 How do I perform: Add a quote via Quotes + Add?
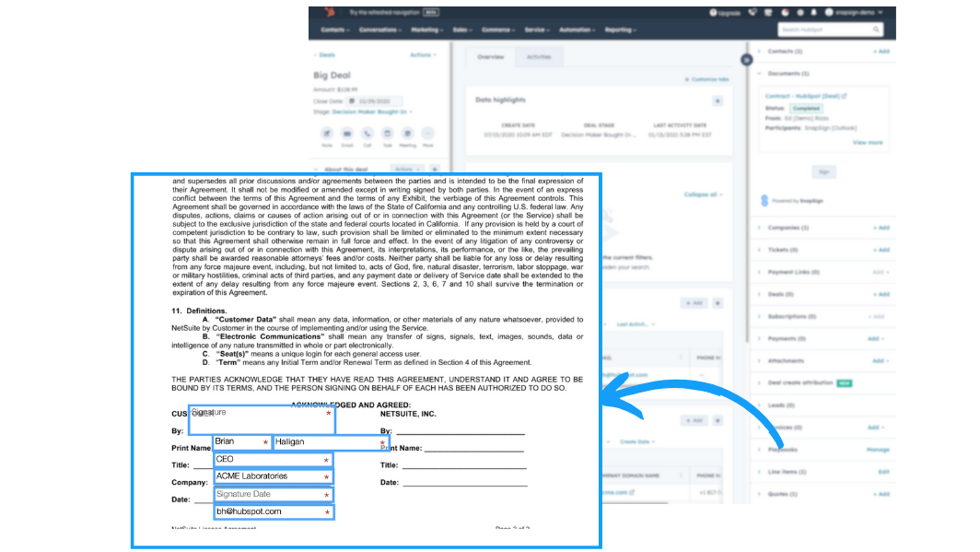point(881,494)
